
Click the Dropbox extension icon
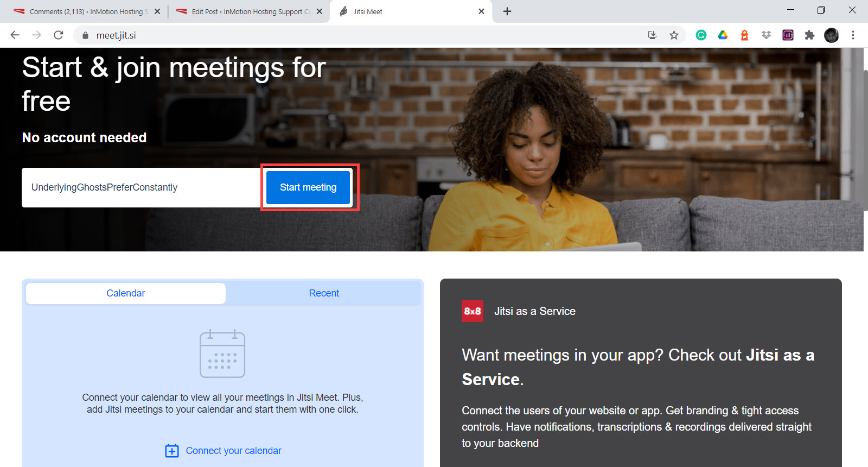pyautogui.click(x=766, y=35)
